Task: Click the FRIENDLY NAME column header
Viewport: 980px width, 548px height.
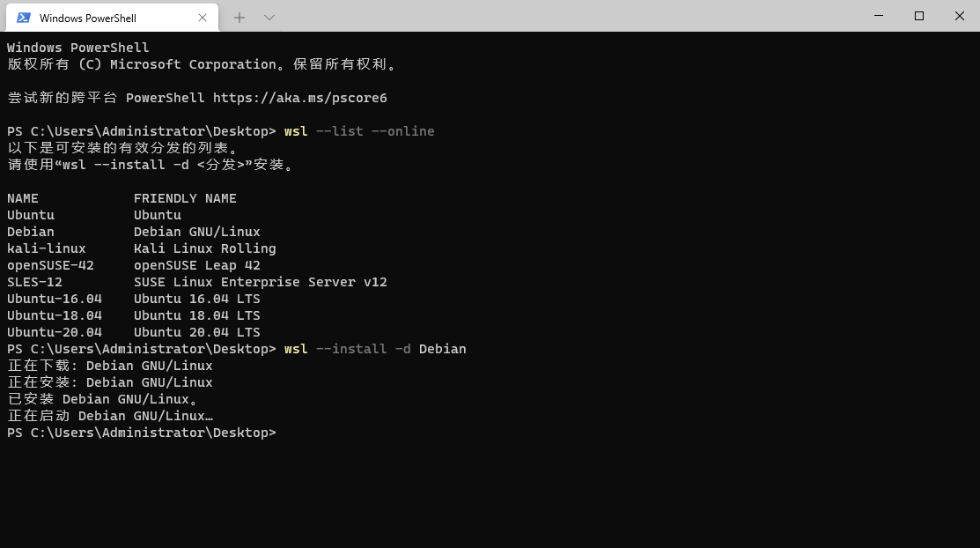Action: tap(185, 198)
